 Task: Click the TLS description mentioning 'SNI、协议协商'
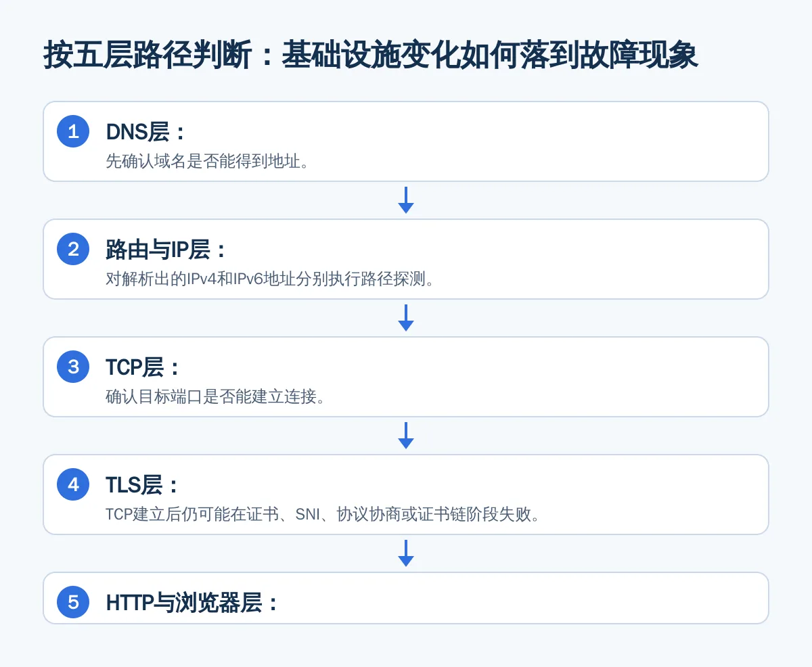(x=323, y=514)
